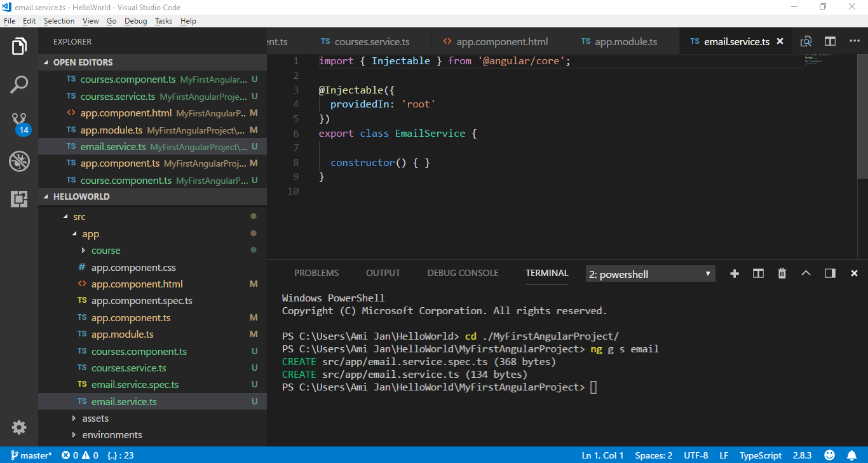Open app.component.spec.ts in file tree
The image size is (868, 463).
pyautogui.click(x=153, y=301)
